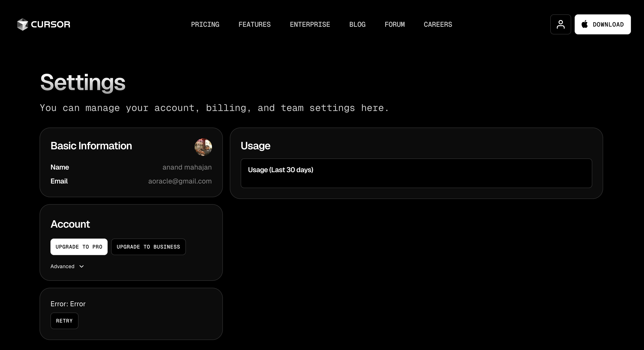Image resolution: width=644 pixels, height=350 pixels.
Task: Navigate to the Enterprise page
Action: click(310, 25)
